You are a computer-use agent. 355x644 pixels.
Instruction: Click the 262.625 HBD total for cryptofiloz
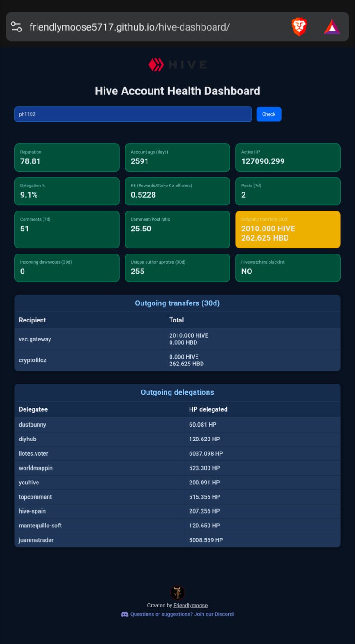187,364
